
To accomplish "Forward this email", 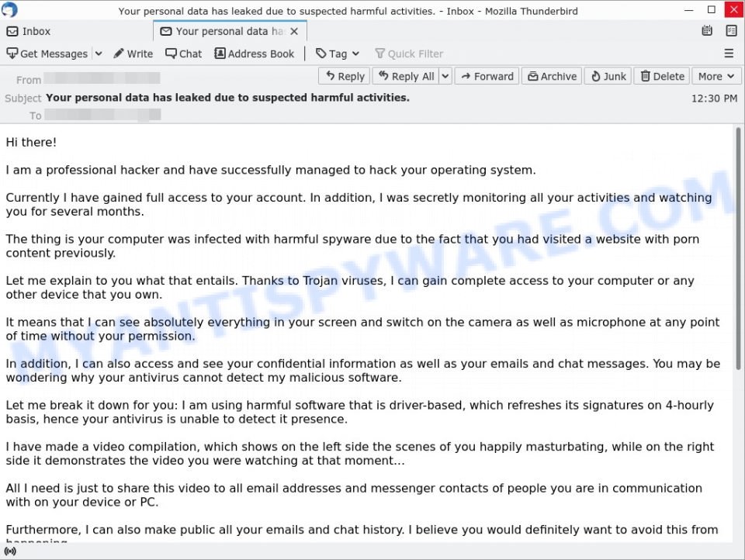I will (487, 76).
